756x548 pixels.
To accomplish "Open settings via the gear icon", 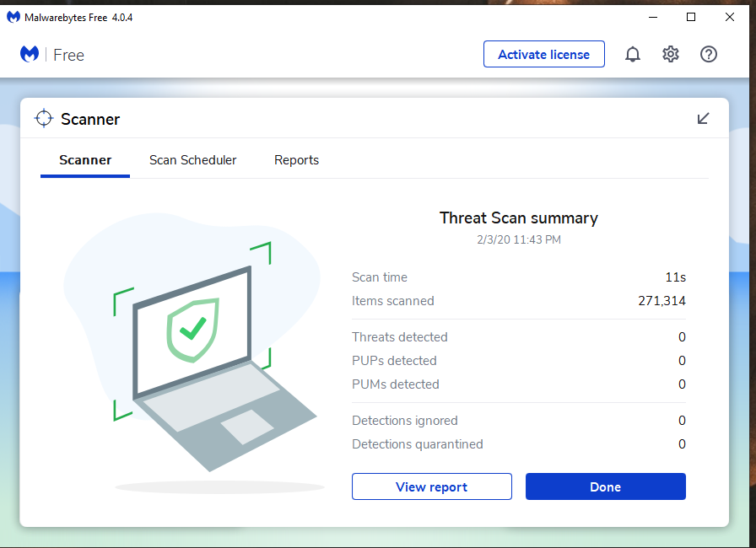I will (x=671, y=55).
